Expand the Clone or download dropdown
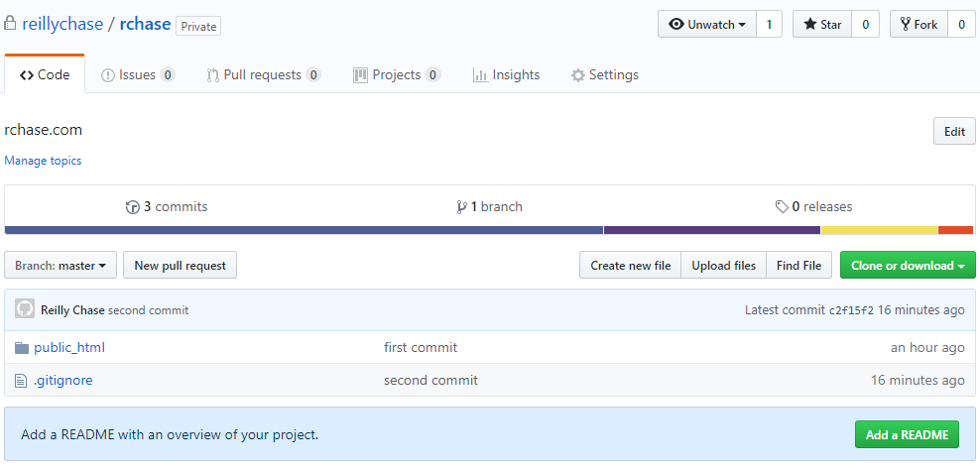The height and width of the screenshot is (470, 980). pos(908,266)
